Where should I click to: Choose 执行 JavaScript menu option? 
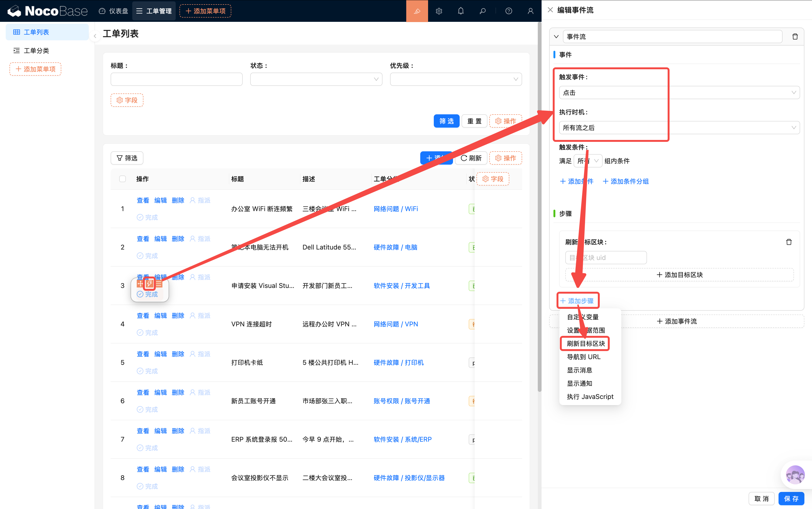(590, 397)
